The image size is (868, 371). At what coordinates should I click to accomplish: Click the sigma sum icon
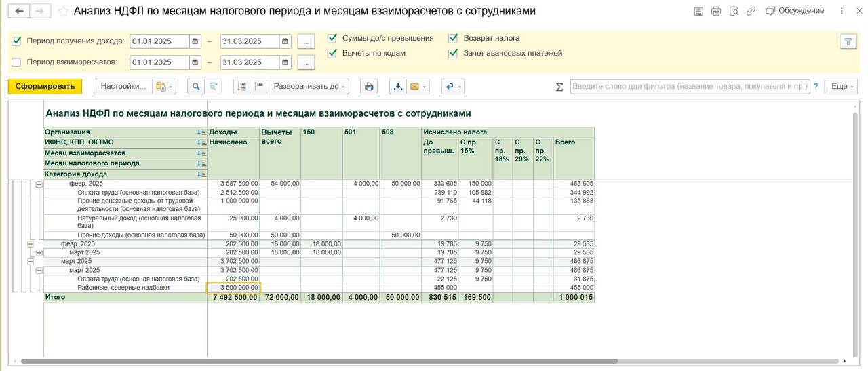pyautogui.click(x=559, y=87)
